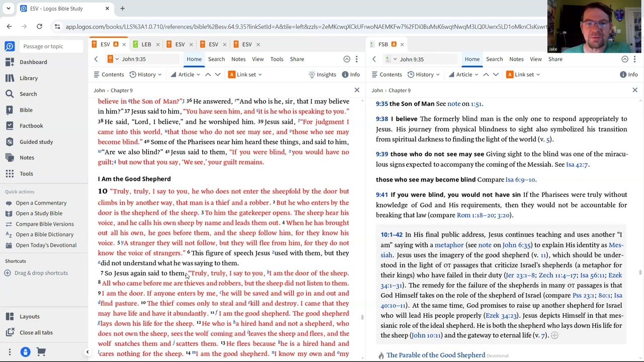Open the Bible sidebar icon
Screen dimensions: 644x362
[x=10, y=110]
